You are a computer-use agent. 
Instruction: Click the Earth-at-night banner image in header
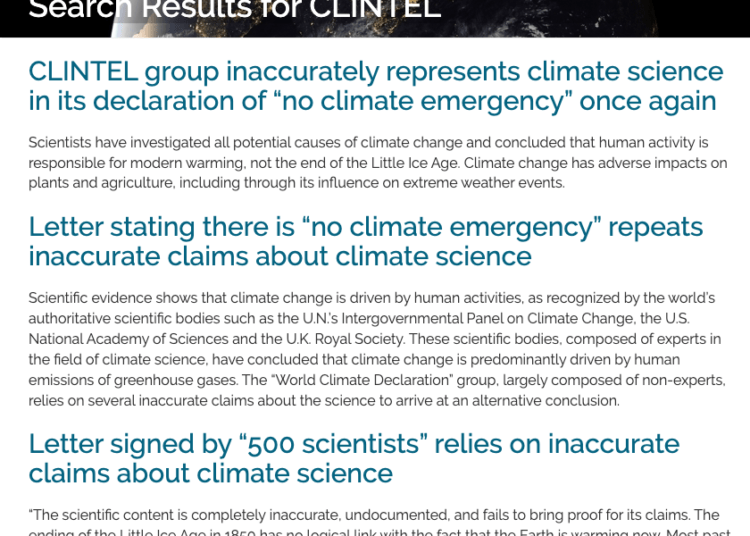(430, 18)
